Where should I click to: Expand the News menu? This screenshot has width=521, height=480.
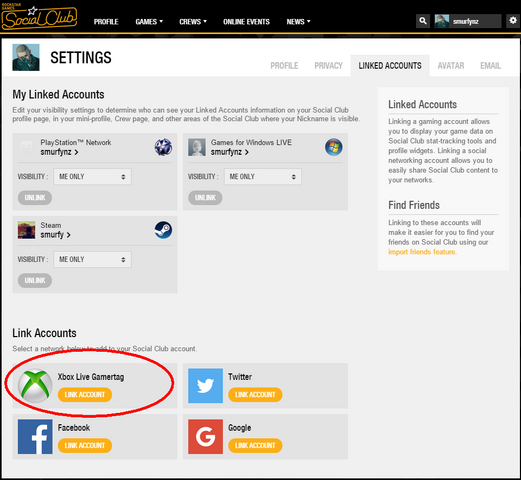pyautogui.click(x=298, y=22)
